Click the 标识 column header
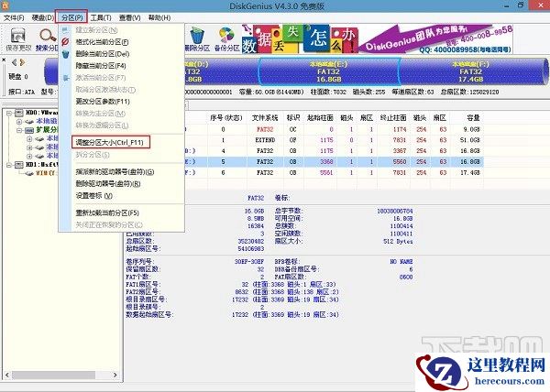 [x=293, y=118]
